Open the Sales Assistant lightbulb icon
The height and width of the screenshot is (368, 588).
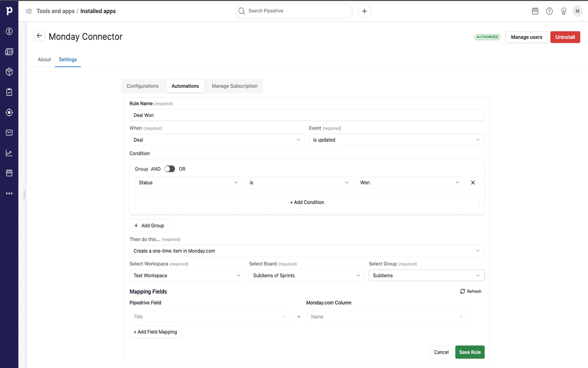(x=564, y=11)
